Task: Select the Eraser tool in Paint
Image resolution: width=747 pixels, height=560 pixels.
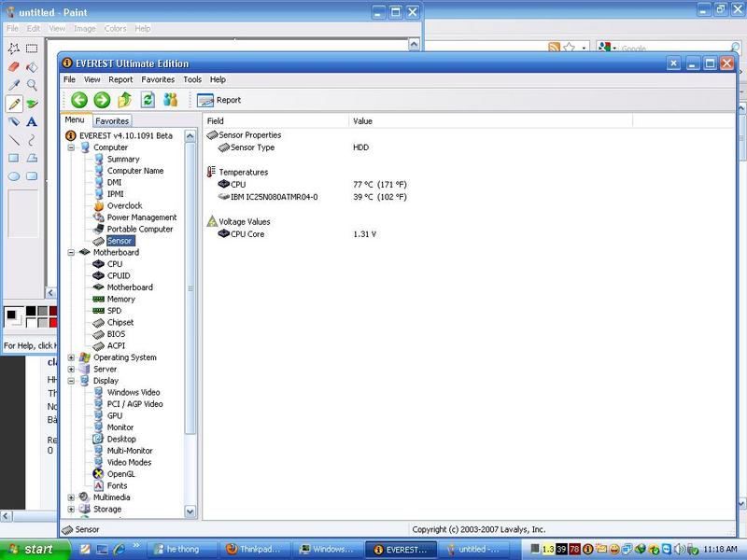Action: click(x=14, y=67)
